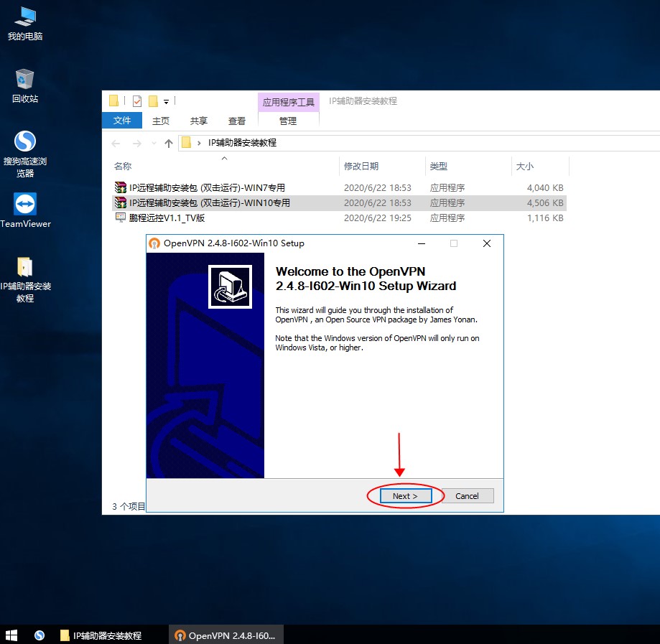Image resolution: width=660 pixels, height=644 pixels.
Task: Click the 2020/6/22 19:25 date cell
Action: [x=377, y=218]
